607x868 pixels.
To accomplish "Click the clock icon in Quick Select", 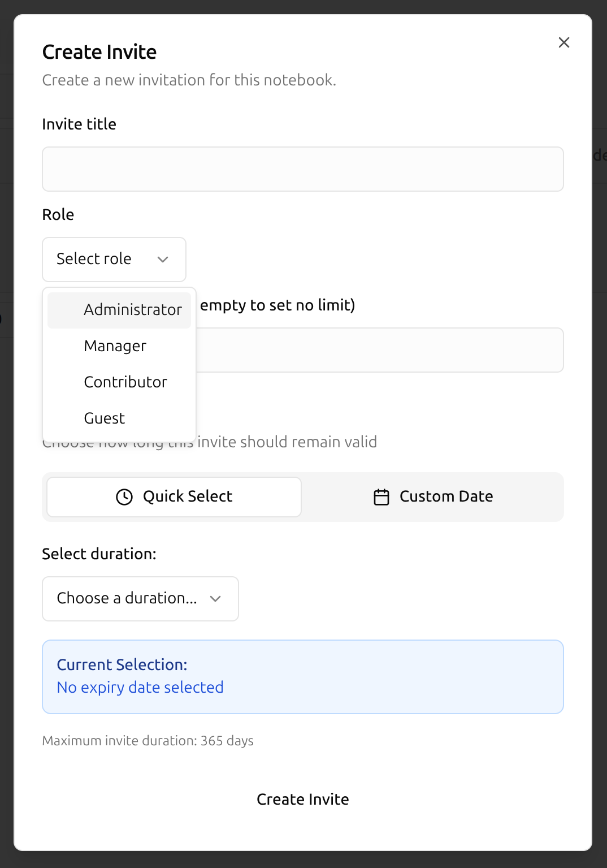I will [x=124, y=496].
